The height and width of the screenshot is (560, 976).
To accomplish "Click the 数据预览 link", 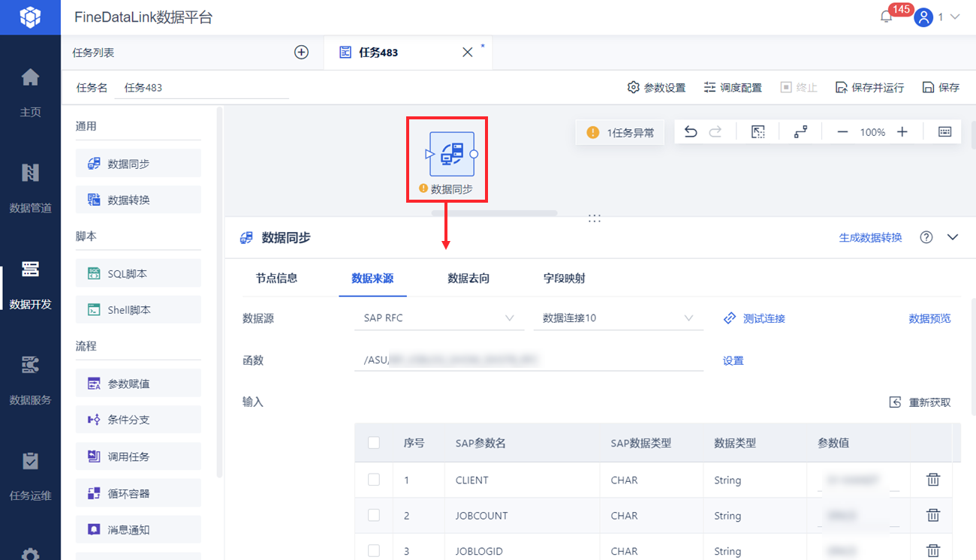I will (x=929, y=318).
